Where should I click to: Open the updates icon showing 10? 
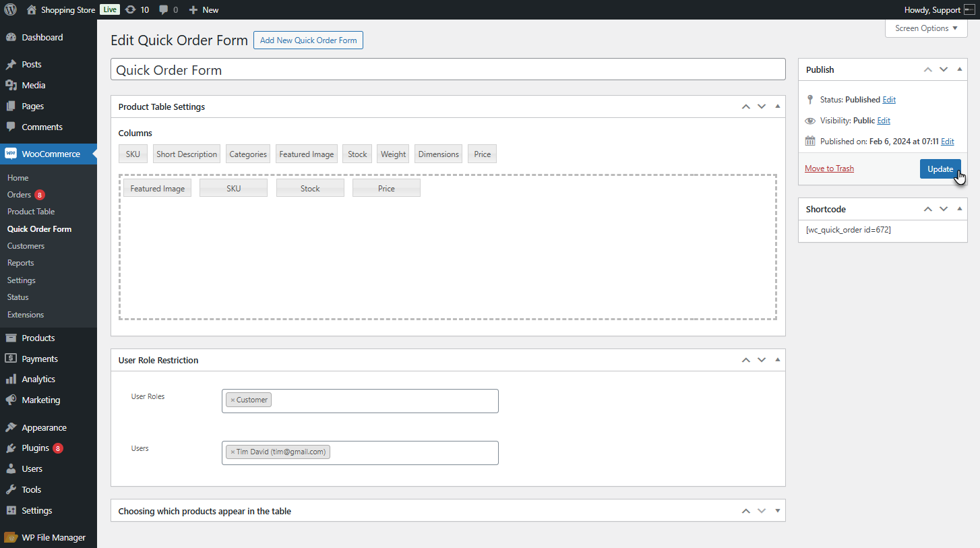(x=131, y=9)
